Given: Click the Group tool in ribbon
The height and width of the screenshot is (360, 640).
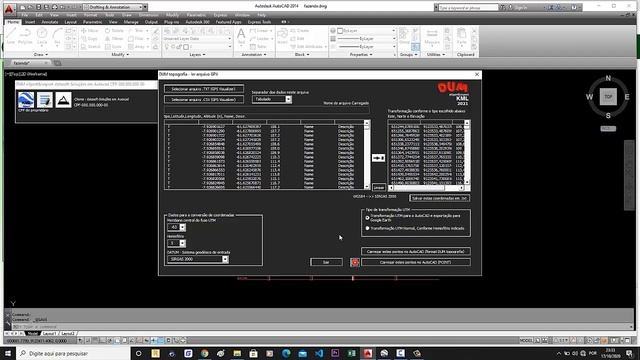Looking at the screenshot, I should click(404, 36).
